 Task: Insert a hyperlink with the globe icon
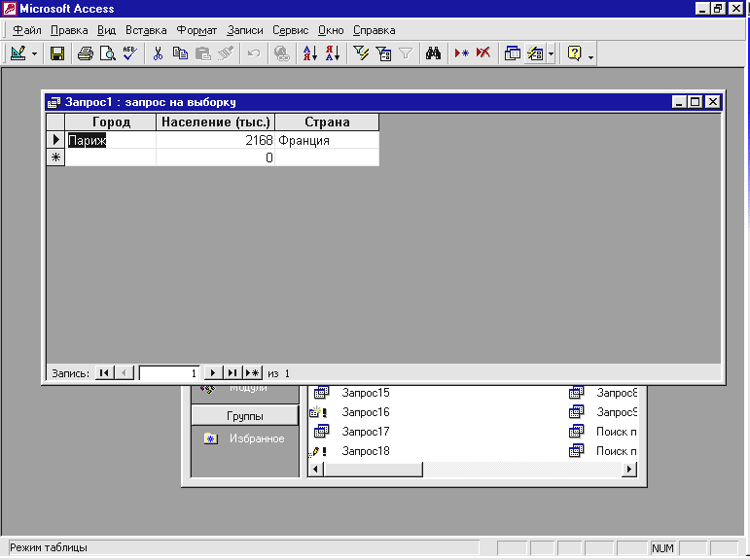pos(282,53)
